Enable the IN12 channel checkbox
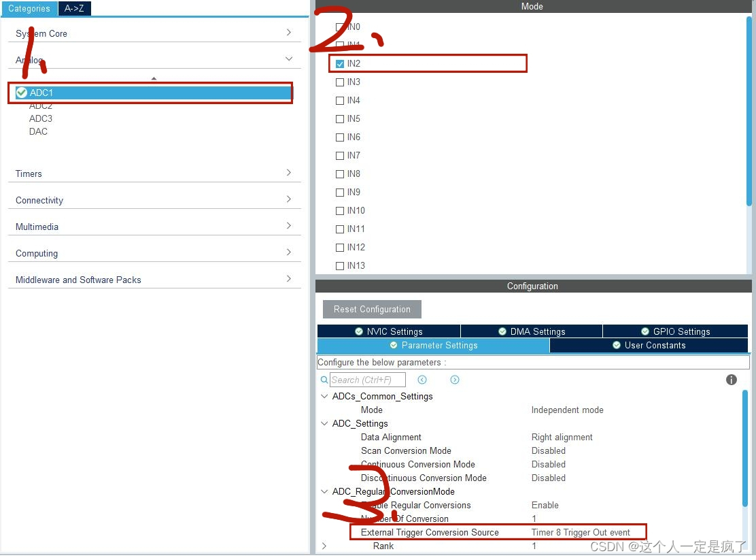Screen dimensions: 756x560 (x=340, y=247)
